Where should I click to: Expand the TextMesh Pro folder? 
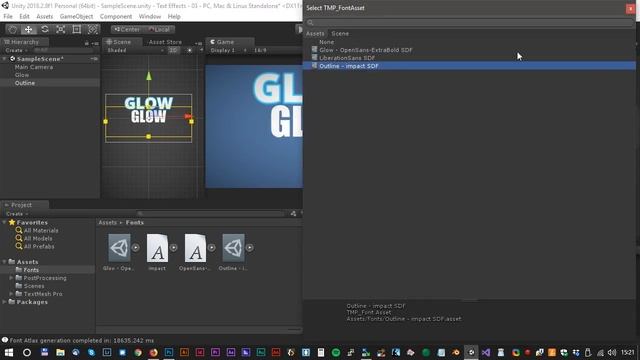(11, 293)
